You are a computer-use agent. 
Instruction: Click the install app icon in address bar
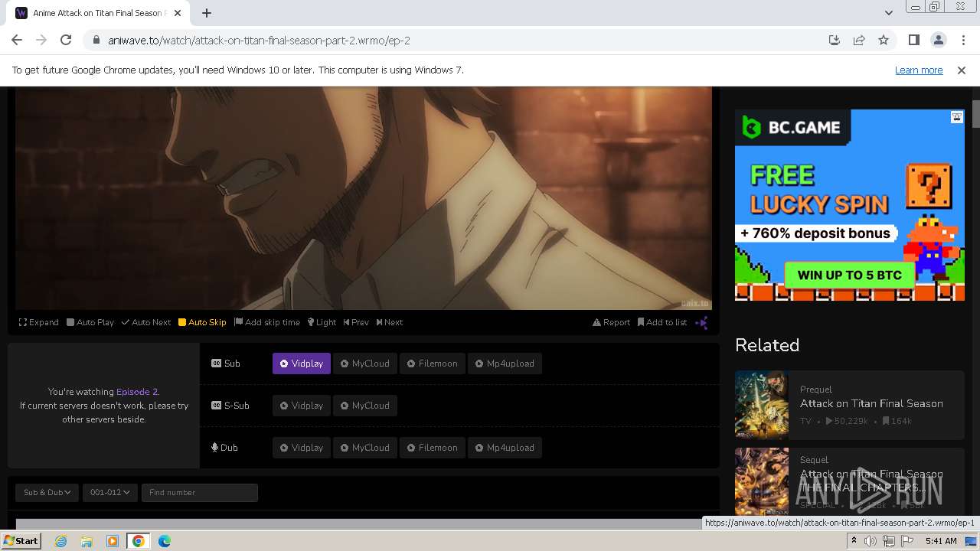point(835,40)
